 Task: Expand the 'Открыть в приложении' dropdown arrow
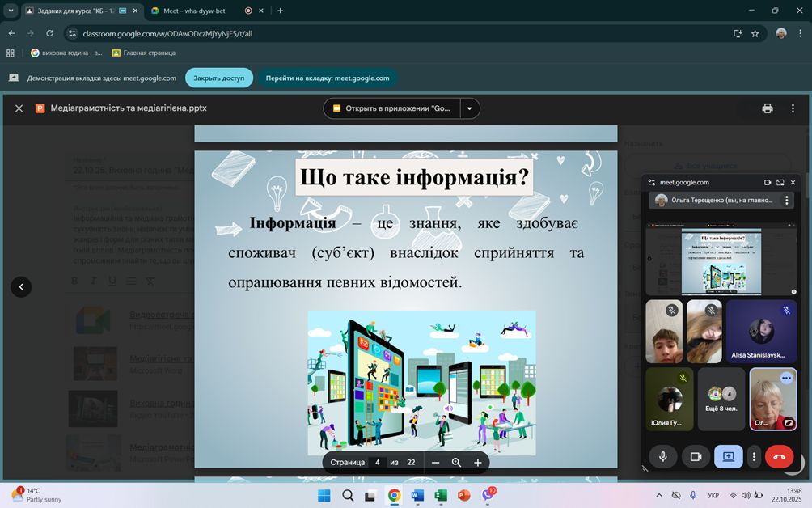[470, 108]
